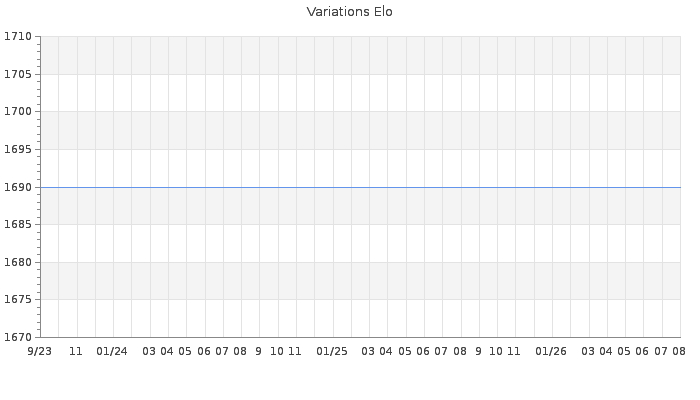Select the 01/26 date label

tap(551, 352)
